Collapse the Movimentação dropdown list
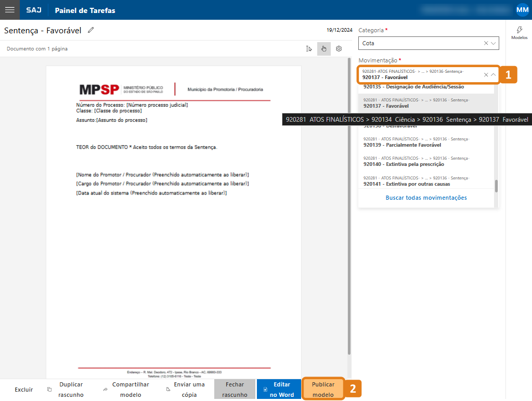 click(493, 74)
